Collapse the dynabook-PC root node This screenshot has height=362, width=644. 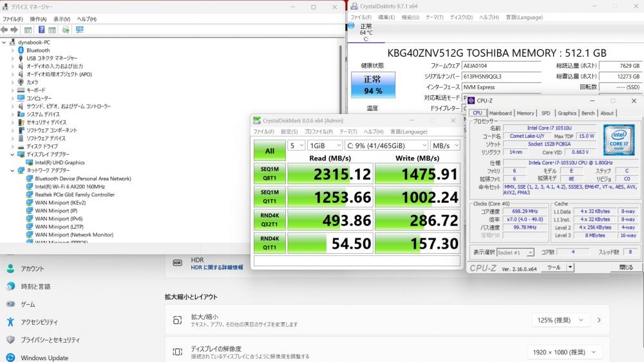click(4, 42)
